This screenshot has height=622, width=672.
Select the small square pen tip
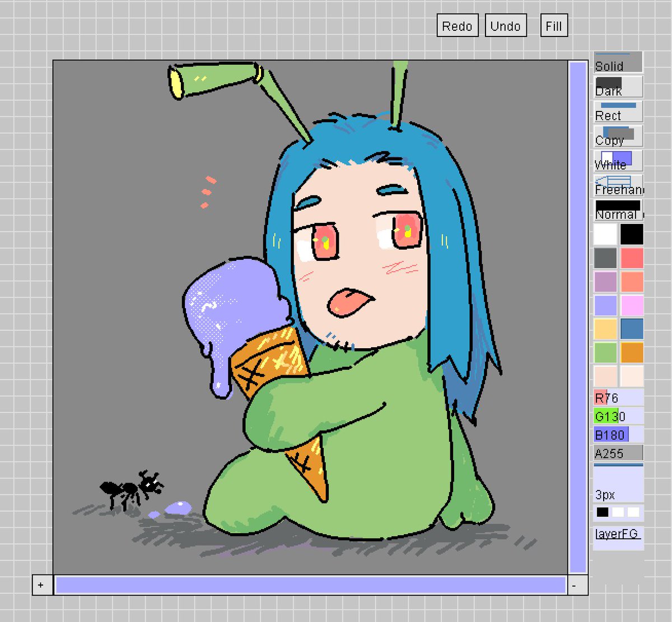(x=602, y=511)
